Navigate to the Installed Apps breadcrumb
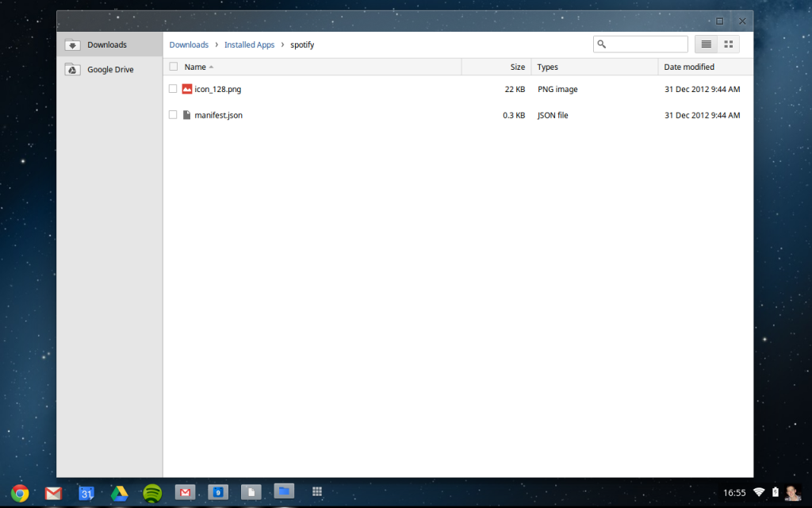This screenshot has height=508, width=812. (x=249, y=44)
